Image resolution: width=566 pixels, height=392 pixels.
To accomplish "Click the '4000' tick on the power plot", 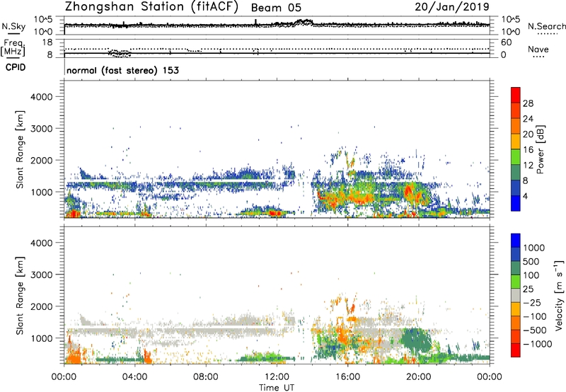I will click(42, 97).
